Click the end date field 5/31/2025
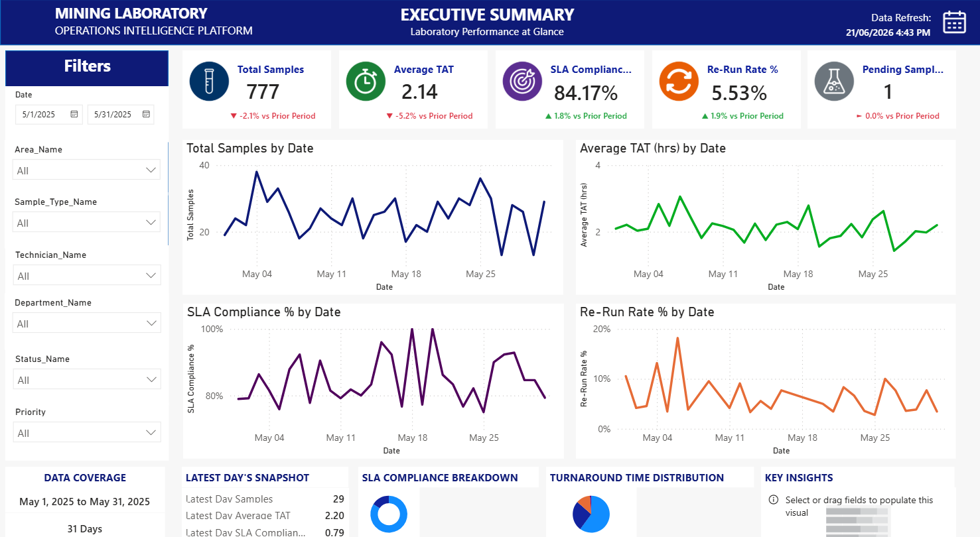The height and width of the screenshot is (537, 980). coord(121,114)
